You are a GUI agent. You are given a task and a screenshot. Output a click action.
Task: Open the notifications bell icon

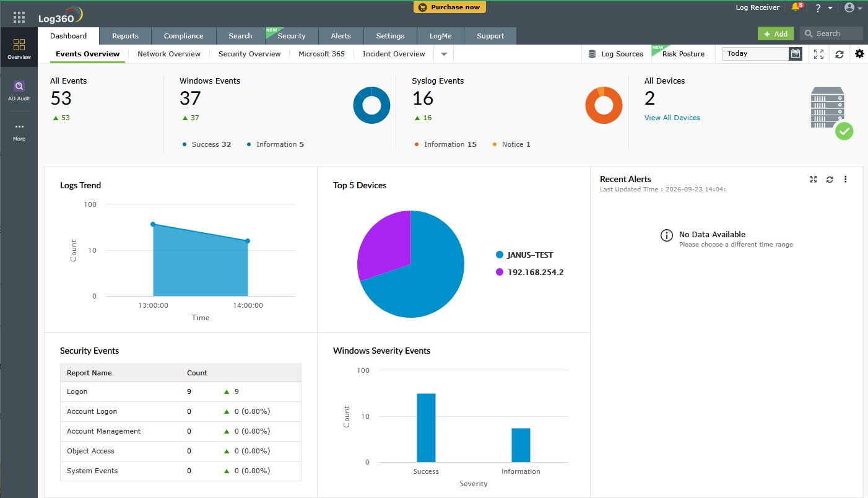796,7
